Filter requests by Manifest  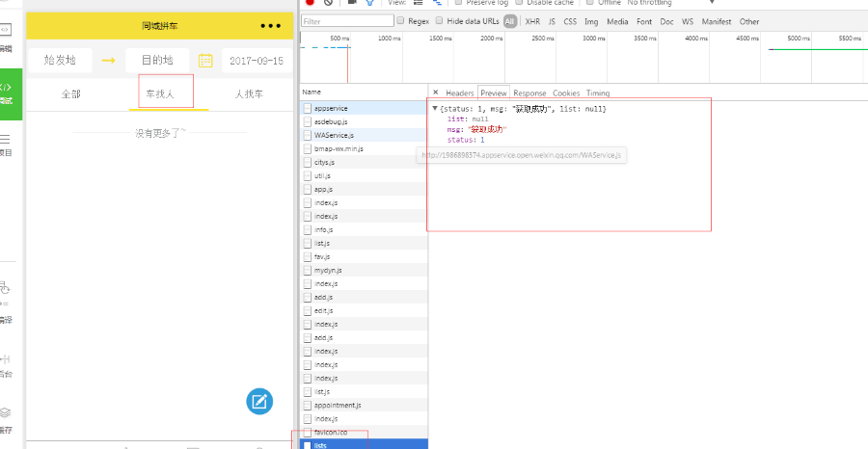[717, 21]
